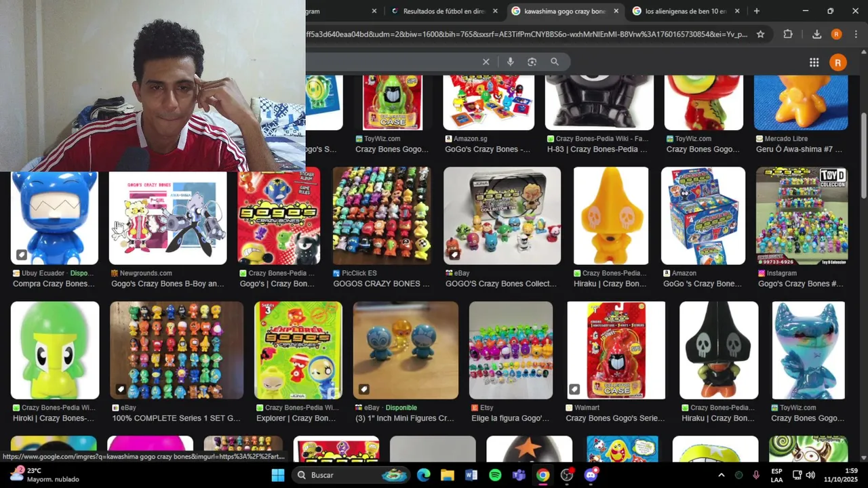Screen dimensions: 868x488
Task: Open File Explorer from the taskbar
Action: pyautogui.click(x=448, y=475)
